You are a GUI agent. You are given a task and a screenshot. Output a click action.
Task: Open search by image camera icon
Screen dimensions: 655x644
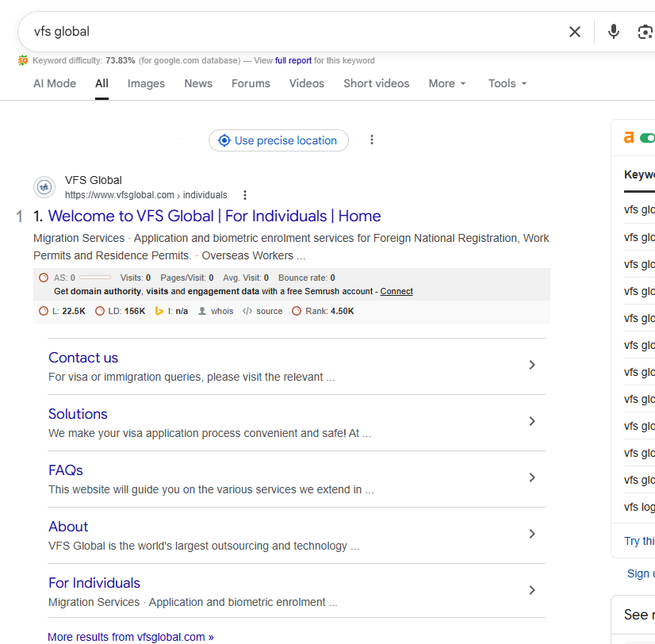(645, 32)
